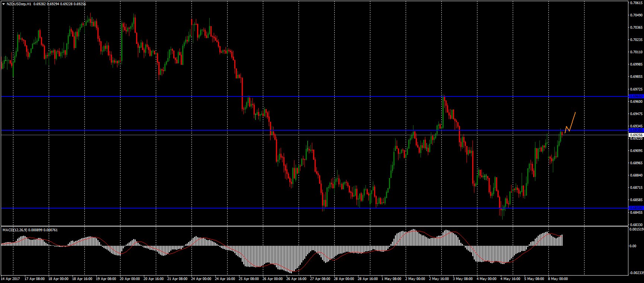Click the 5 May 08:00 time label

click(534, 279)
